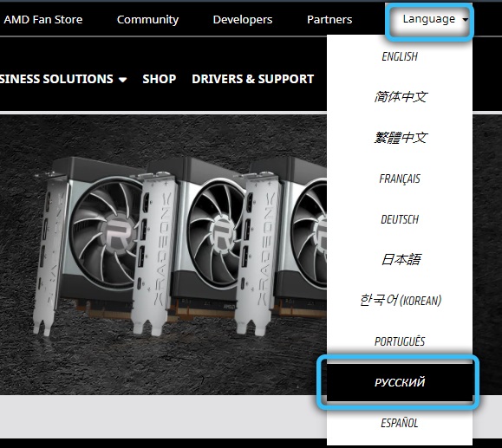Open the Developers link

243,20
